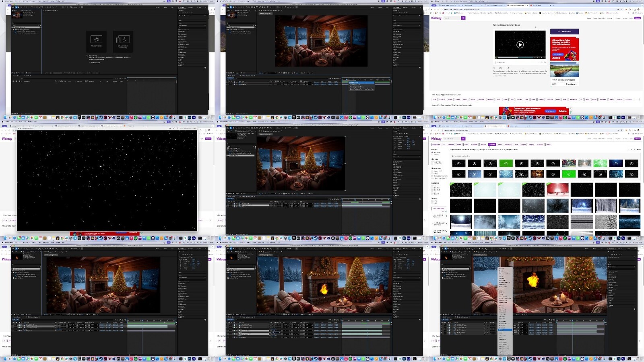Click the New Composition icon in empty viewer
This screenshot has height=362, width=644.
point(96,40)
